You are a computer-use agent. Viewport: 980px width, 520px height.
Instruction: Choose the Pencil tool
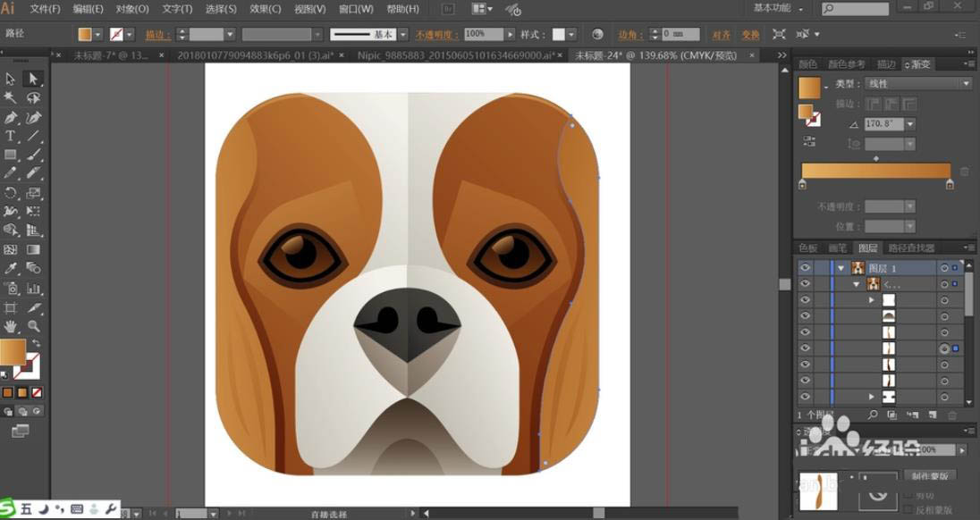[11, 173]
